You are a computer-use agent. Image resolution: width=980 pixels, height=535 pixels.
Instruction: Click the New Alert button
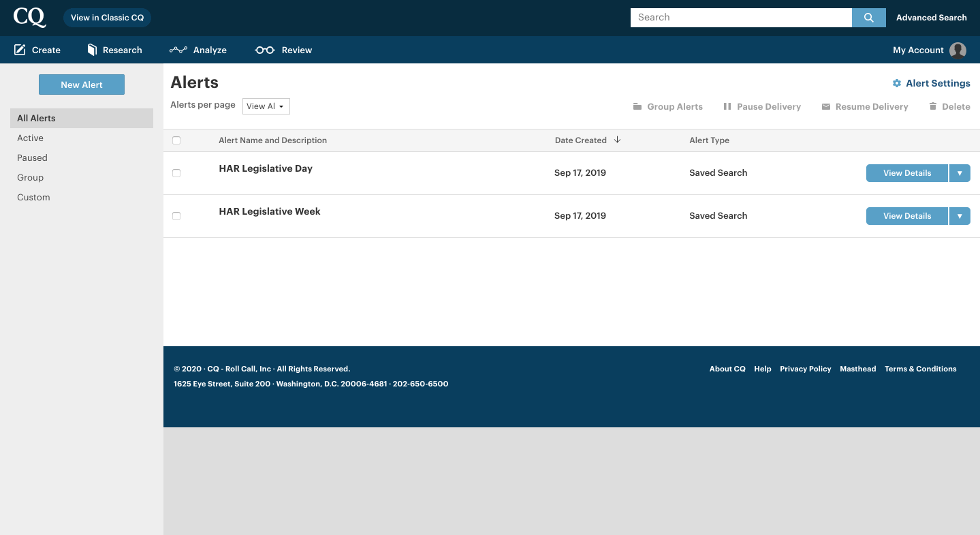[x=82, y=85]
